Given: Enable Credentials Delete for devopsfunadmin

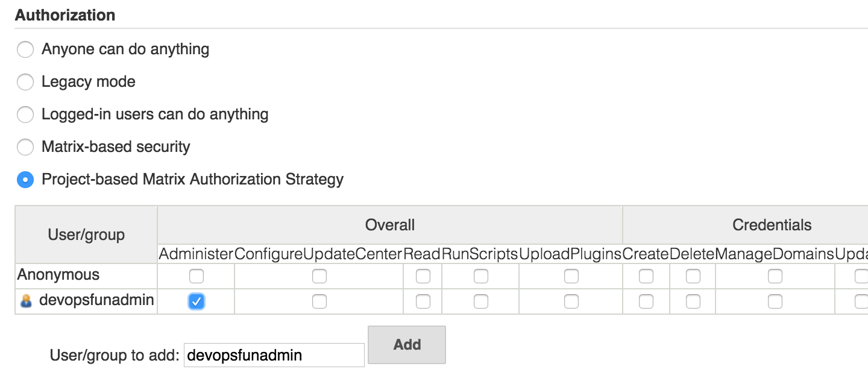Looking at the screenshot, I should 693,301.
